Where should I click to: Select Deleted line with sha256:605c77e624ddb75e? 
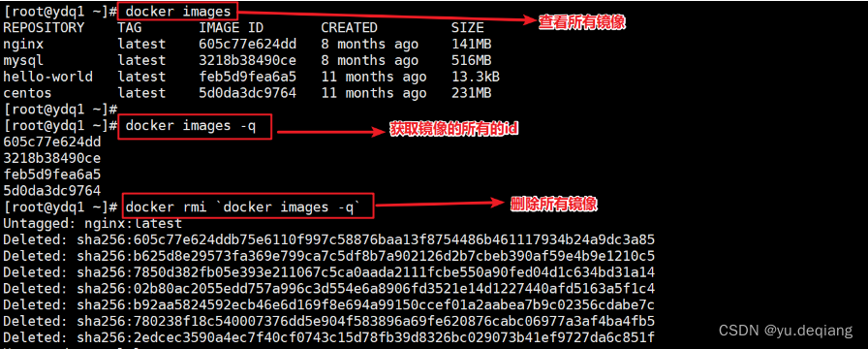pos(329,239)
